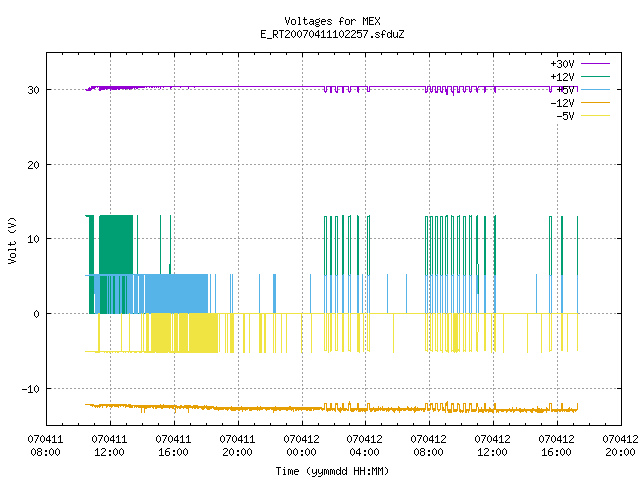Click the +30V legend label
Screen dimensions: 640x480
[562, 64]
